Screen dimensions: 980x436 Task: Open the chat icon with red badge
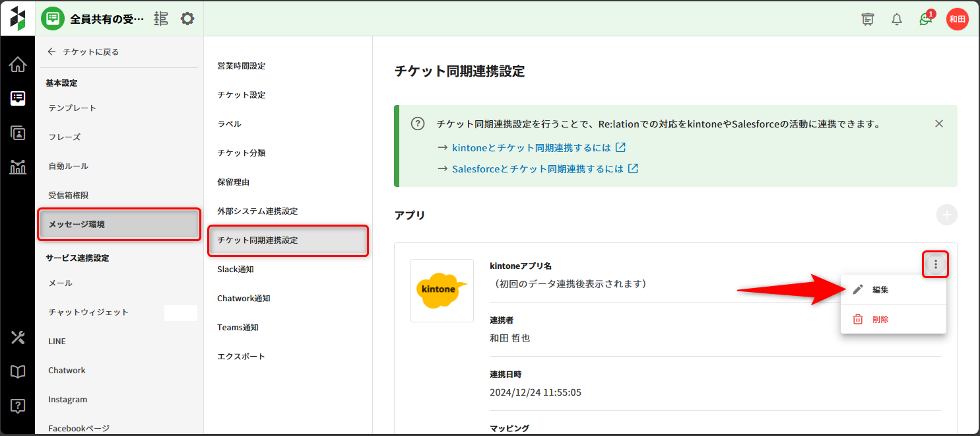(925, 19)
